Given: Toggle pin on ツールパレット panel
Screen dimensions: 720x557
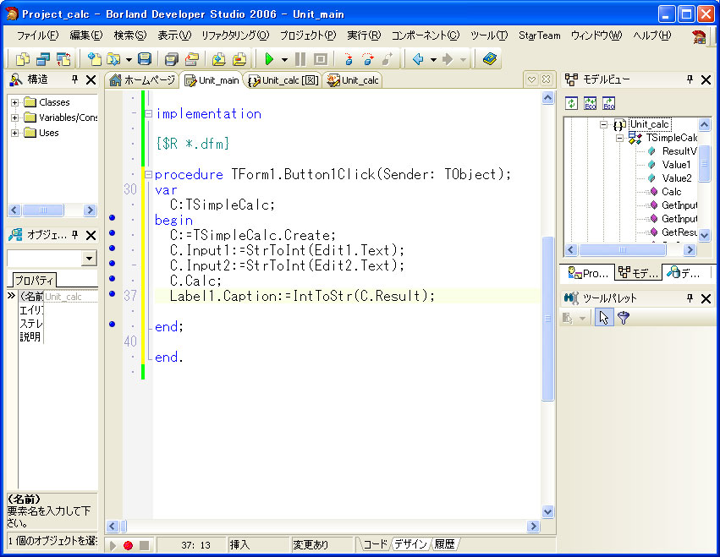Looking at the screenshot, I should pyautogui.click(x=690, y=298).
